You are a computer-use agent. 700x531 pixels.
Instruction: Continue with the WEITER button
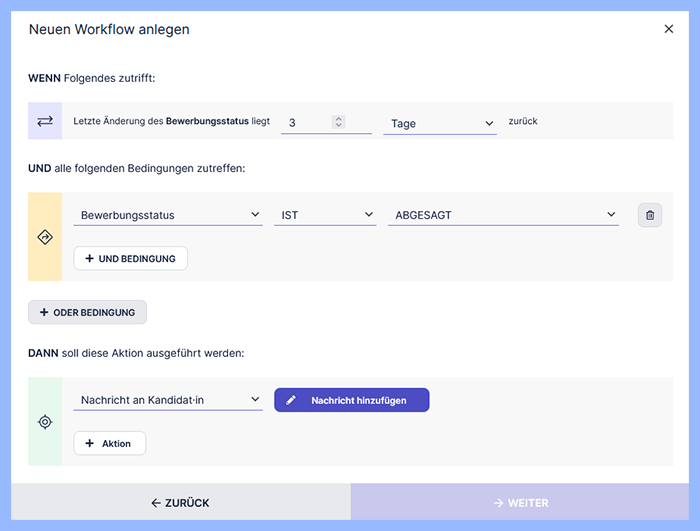tap(520, 502)
